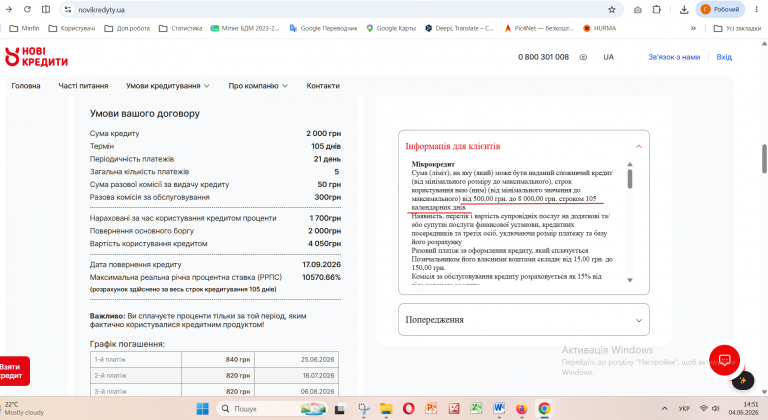Open the red chat support button
This screenshot has width=768, height=420.
(724, 360)
